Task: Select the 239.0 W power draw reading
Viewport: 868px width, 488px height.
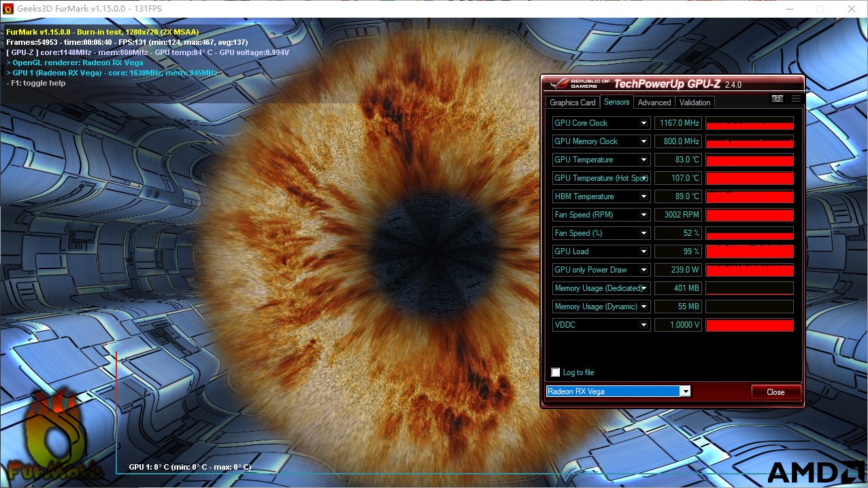Action: pyautogui.click(x=678, y=270)
